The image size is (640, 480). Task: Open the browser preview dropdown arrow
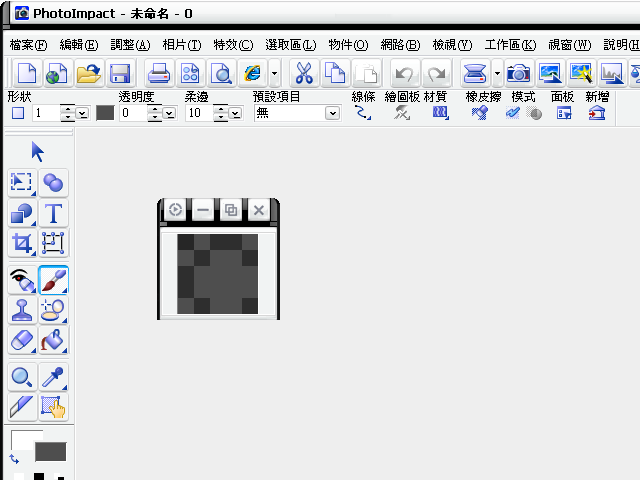(274, 73)
